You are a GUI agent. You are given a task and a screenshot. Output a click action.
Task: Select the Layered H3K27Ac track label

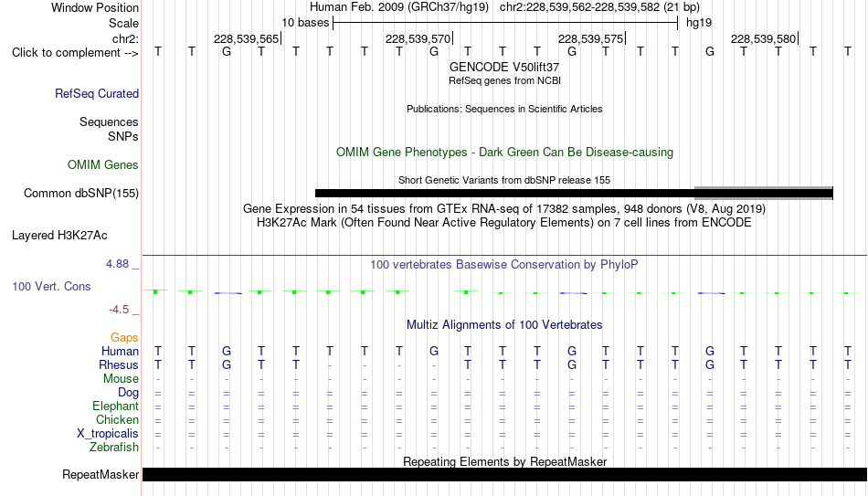(59, 236)
